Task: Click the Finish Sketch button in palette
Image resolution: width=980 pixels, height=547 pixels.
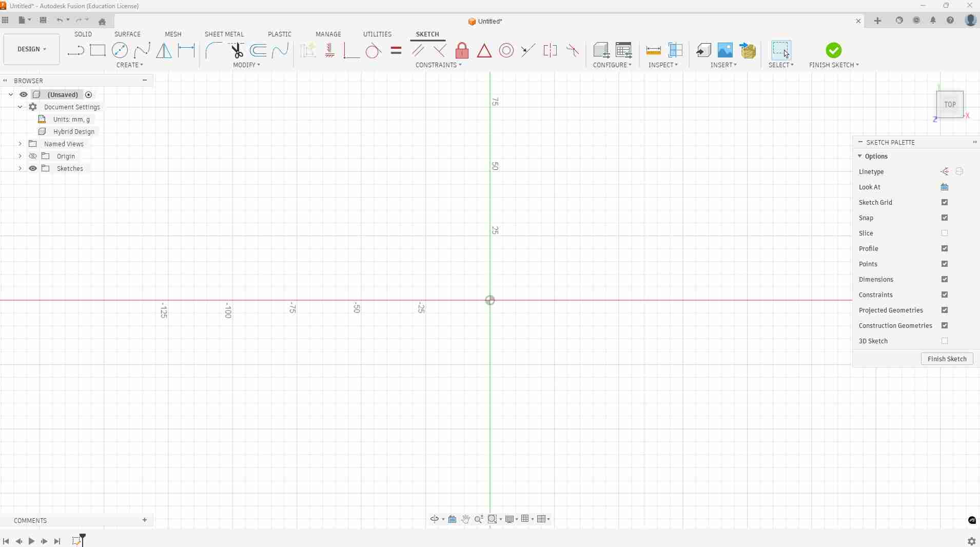Action: click(x=947, y=359)
